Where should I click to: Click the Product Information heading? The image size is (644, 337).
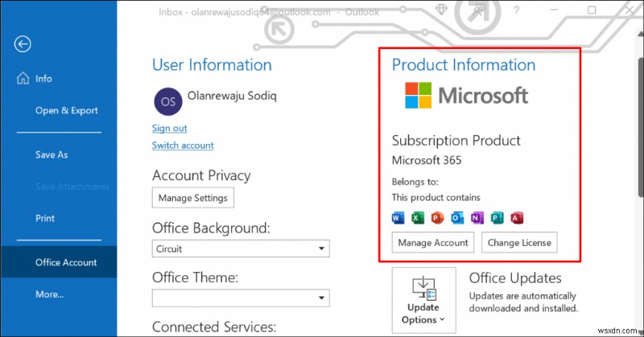[x=464, y=65]
